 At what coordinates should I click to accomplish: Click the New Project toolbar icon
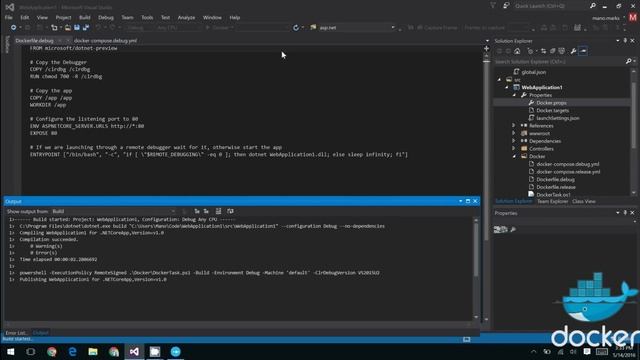pyautogui.click(x=54, y=27)
